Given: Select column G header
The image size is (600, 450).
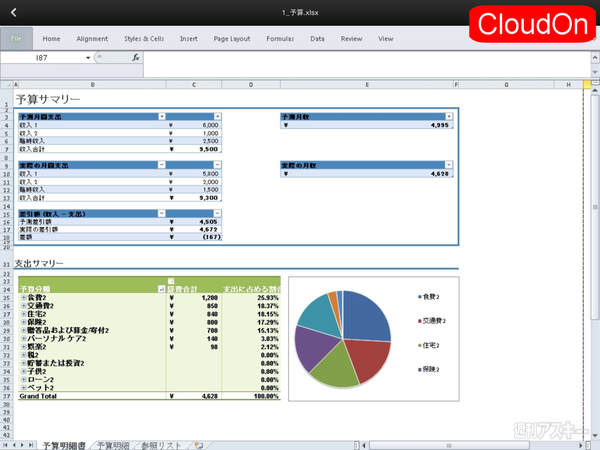Looking at the screenshot, I should (506, 85).
